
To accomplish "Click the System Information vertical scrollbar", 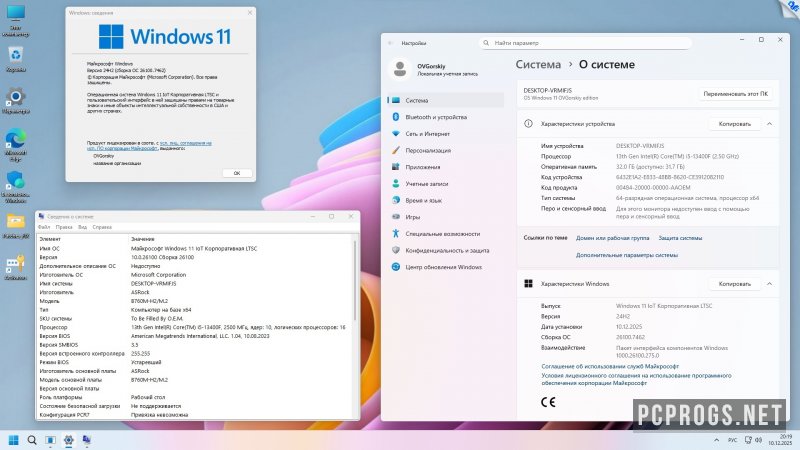I will click(x=355, y=281).
